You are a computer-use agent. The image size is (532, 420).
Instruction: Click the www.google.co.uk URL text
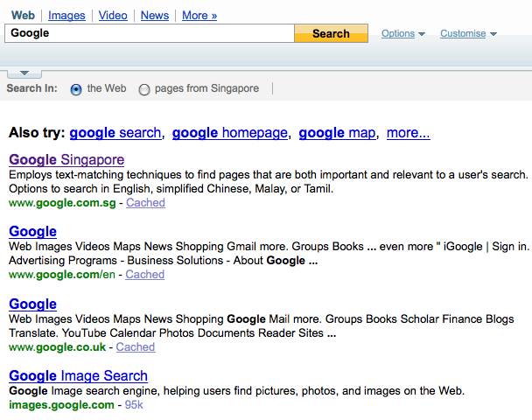(x=58, y=347)
